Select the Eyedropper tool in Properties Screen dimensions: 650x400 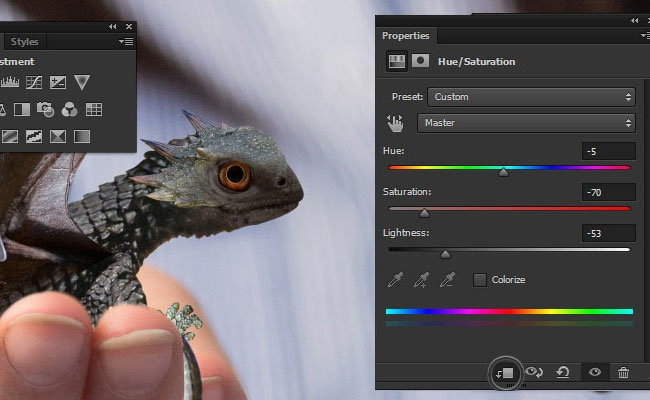(x=395, y=280)
